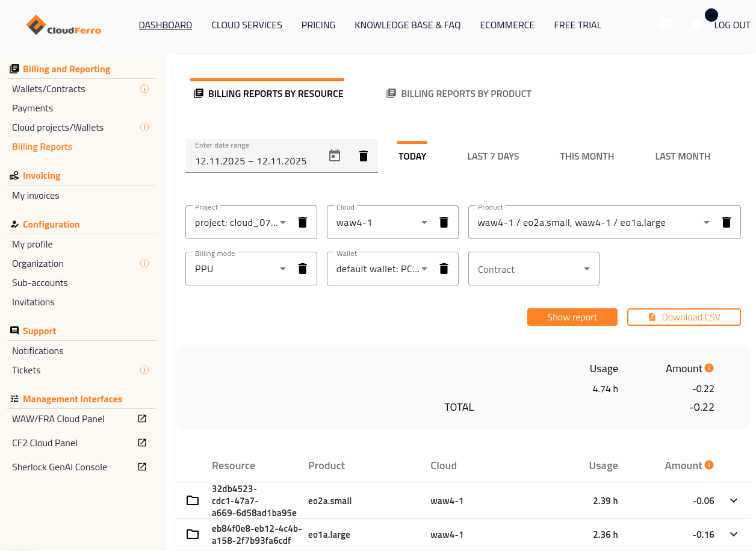Expand the eo1a.large resource row
The height and width of the screenshot is (551, 756).
734,534
